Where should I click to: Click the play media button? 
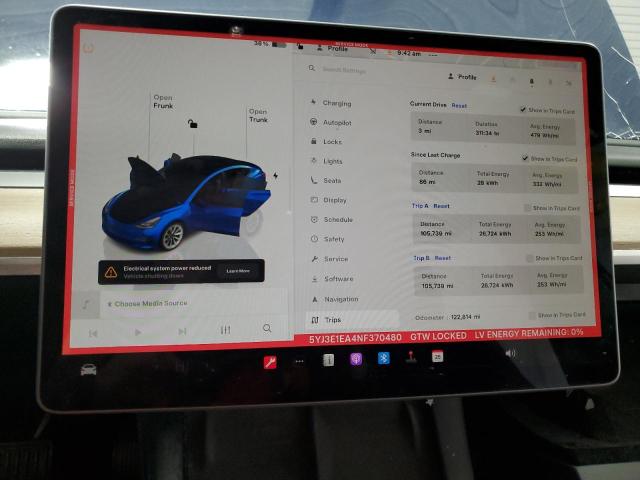pyautogui.click(x=138, y=332)
